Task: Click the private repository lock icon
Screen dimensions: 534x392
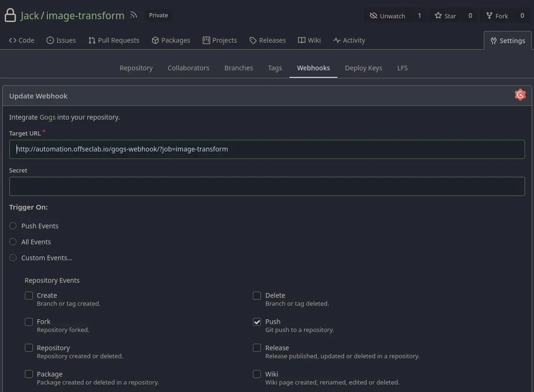Action: [10, 15]
